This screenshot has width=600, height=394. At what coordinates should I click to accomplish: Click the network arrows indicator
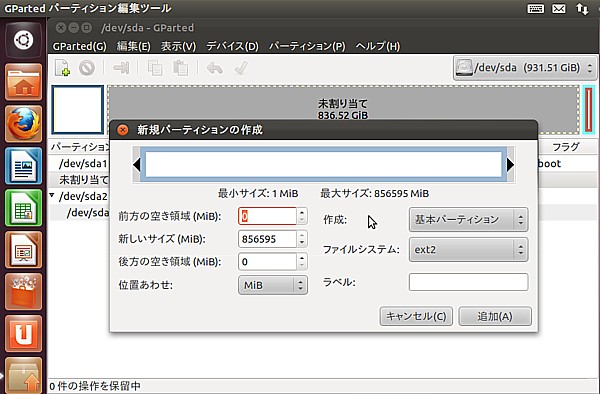coord(582,8)
